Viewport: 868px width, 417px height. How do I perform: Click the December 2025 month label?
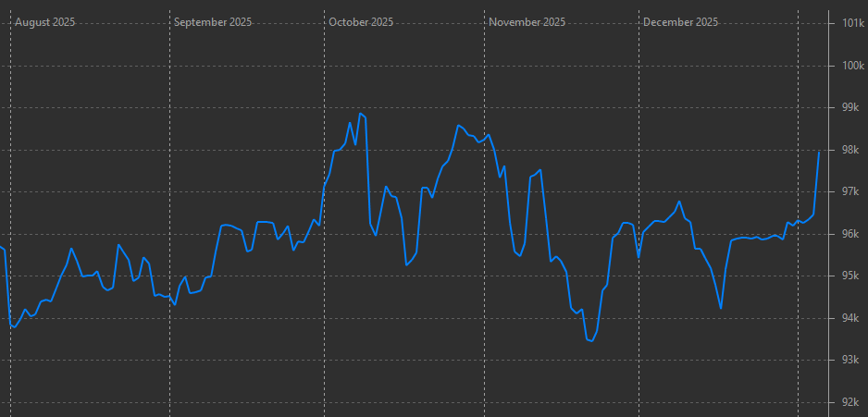681,23
